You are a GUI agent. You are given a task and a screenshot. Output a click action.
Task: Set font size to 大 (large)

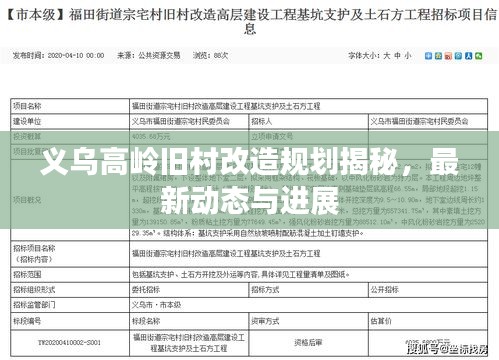coord(387,55)
